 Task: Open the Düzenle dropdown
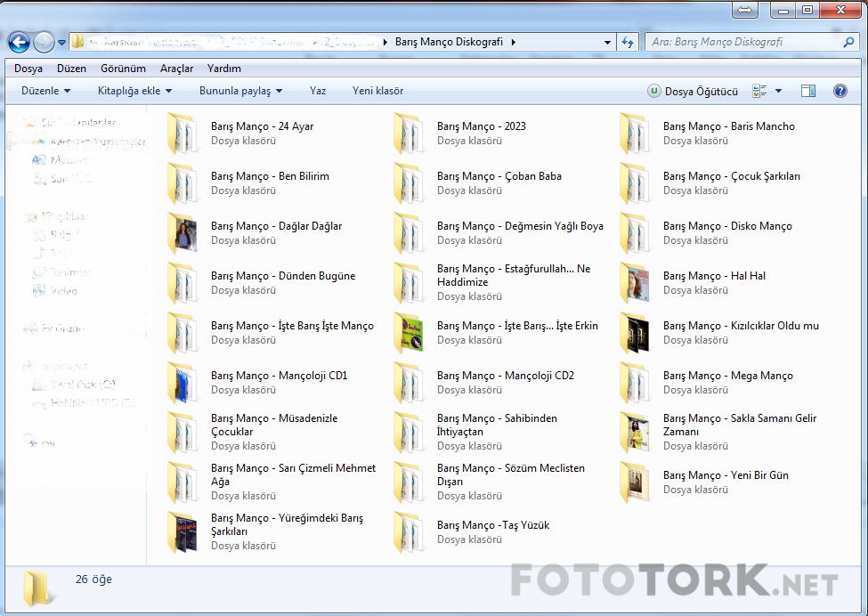coord(46,91)
